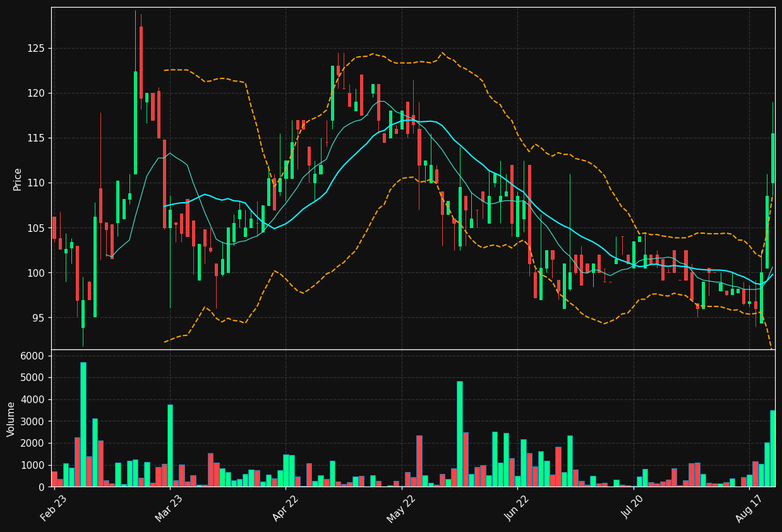Click the 3000 volume tick label
Image resolution: width=782 pixels, height=532 pixels.
[x=33, y=421]
